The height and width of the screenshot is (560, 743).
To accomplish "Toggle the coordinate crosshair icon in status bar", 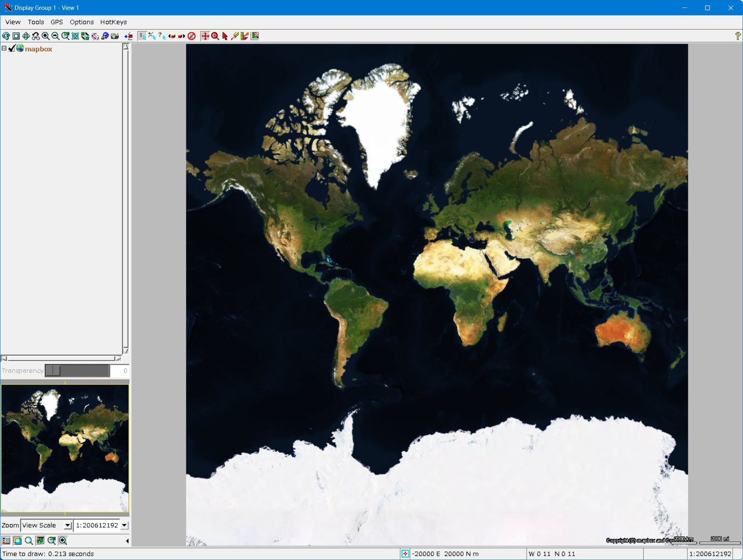I will click(405, 554).
